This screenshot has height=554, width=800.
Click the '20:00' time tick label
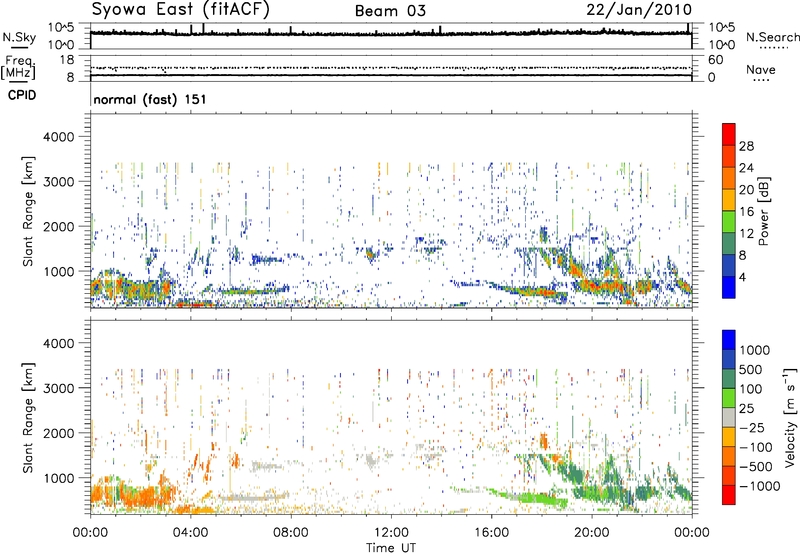(591, 533)
